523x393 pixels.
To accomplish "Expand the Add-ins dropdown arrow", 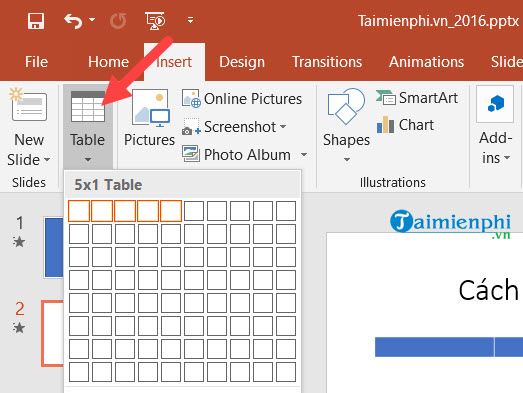I will (x=507, y=157).
